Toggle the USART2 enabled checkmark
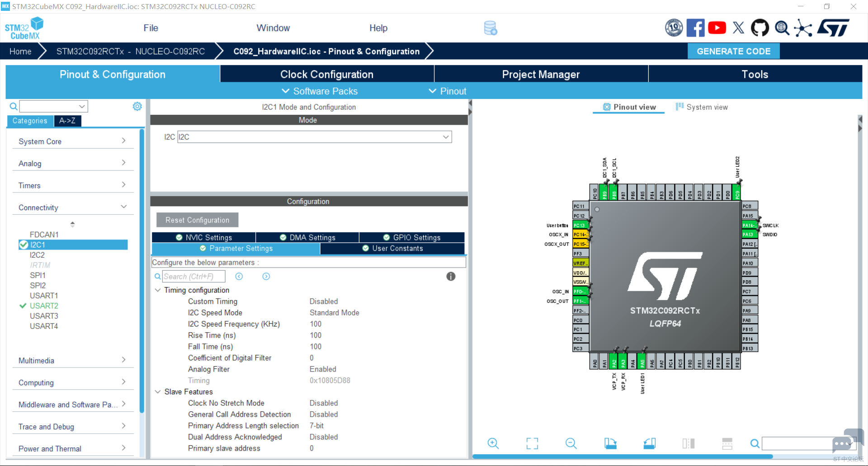This screenshot has width=868, height=466. [23, 306]
